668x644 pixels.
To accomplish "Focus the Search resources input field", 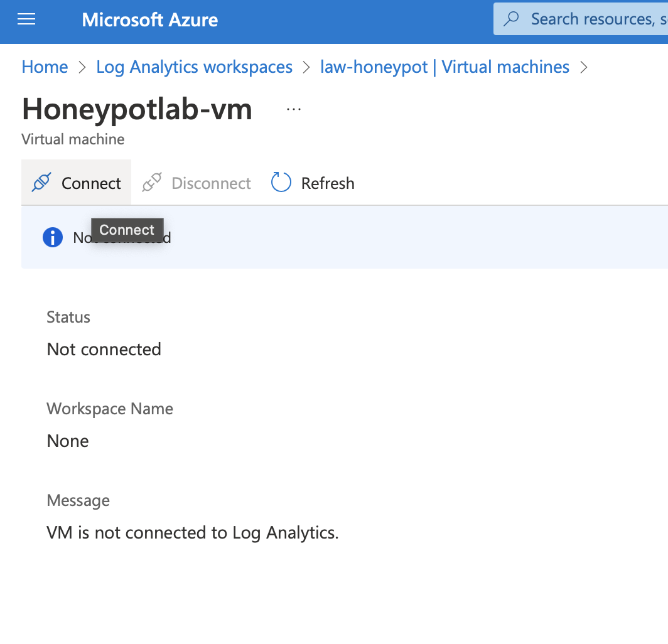I will click(x=581, y=19).
